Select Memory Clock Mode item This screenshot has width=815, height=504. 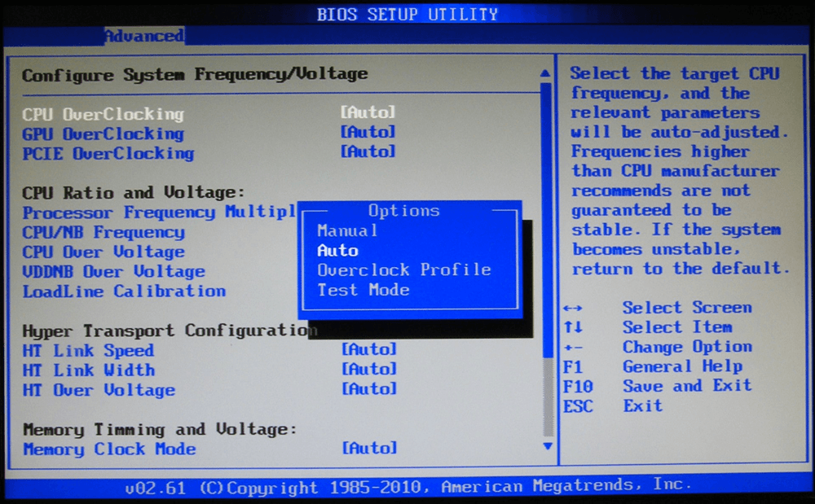(109, 449)
